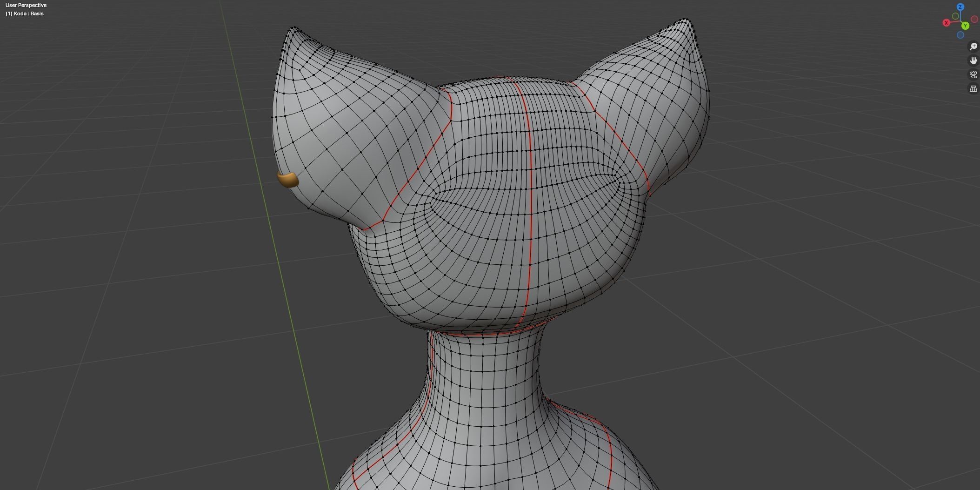Viewport: 980px width, 490px height.
Task: Click the hollow green negative Y gizmo handle
Action: pos(955,16)
